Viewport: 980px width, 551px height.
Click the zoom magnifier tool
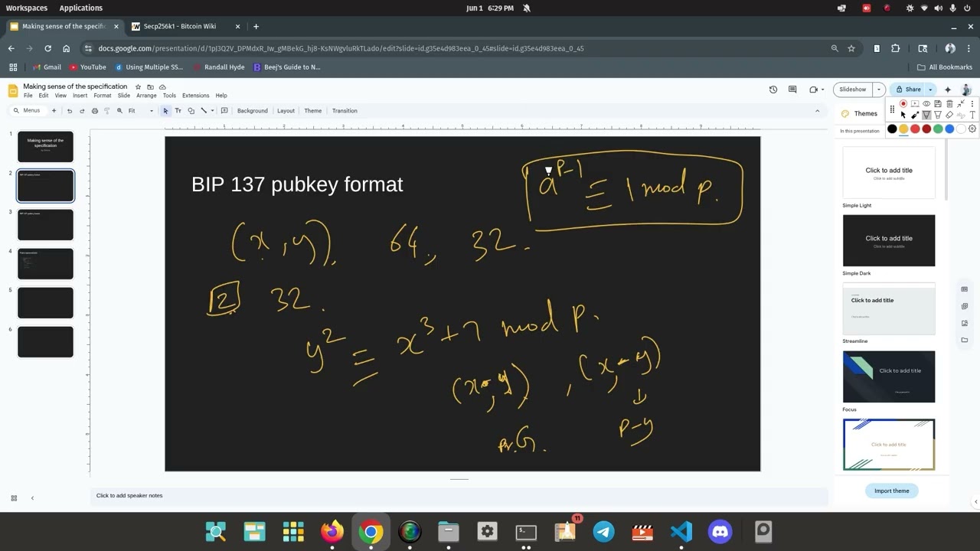[119, 111]
